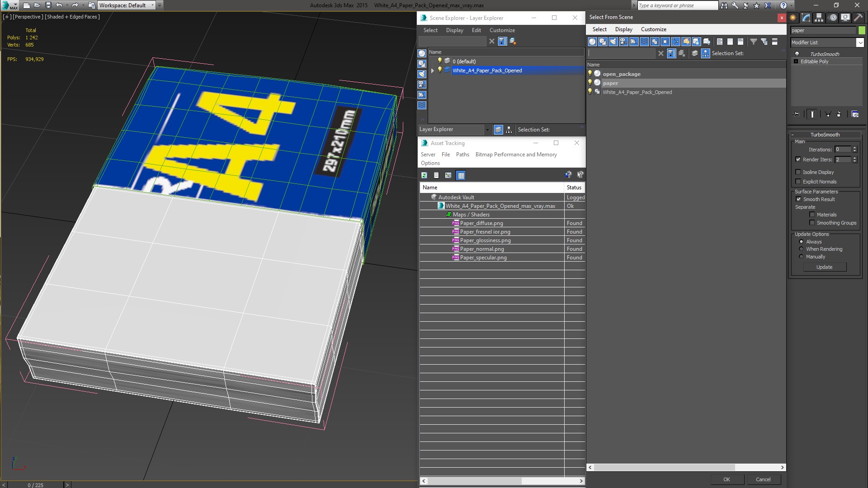This screenshot has width=868, height=488.
Task: Select Manually update option
Action: [801, 257]
